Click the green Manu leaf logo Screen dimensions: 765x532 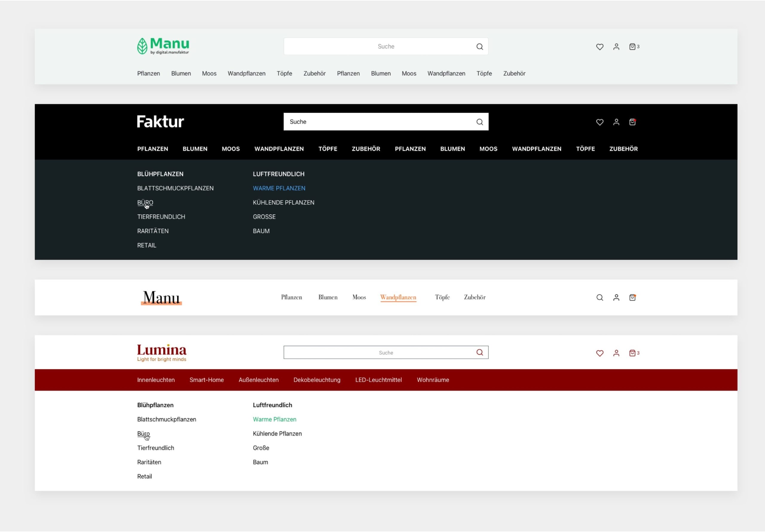(163, 46)
